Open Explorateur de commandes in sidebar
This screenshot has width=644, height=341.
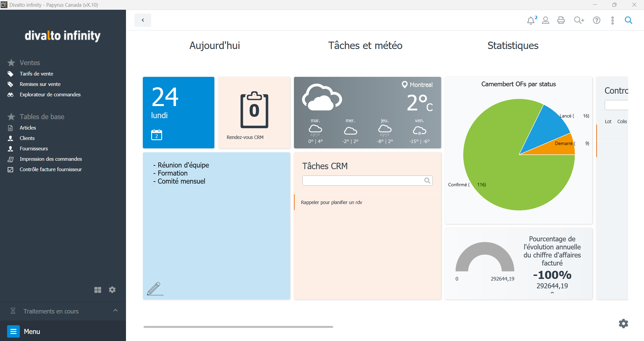coord(50,95)
